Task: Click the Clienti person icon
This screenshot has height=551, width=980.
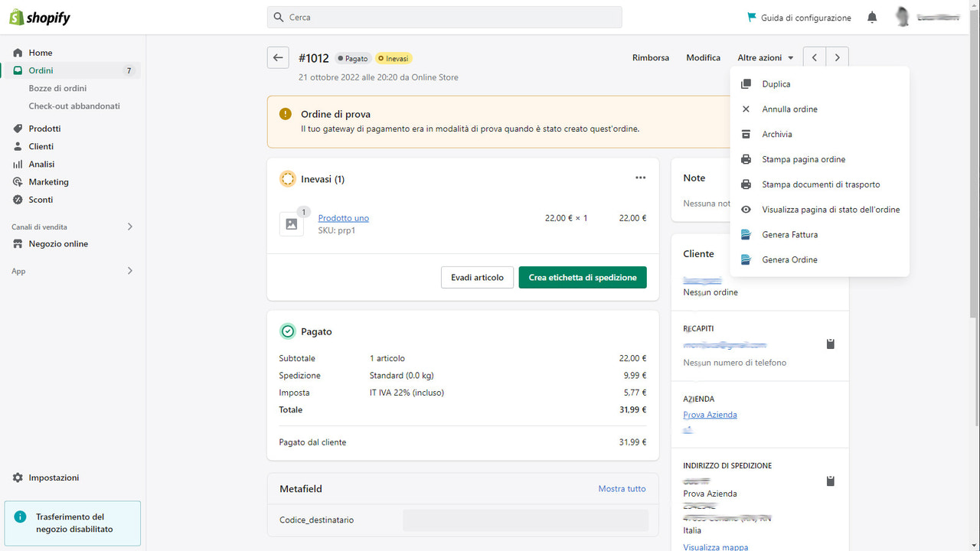Action: click(x=18, y=146)
